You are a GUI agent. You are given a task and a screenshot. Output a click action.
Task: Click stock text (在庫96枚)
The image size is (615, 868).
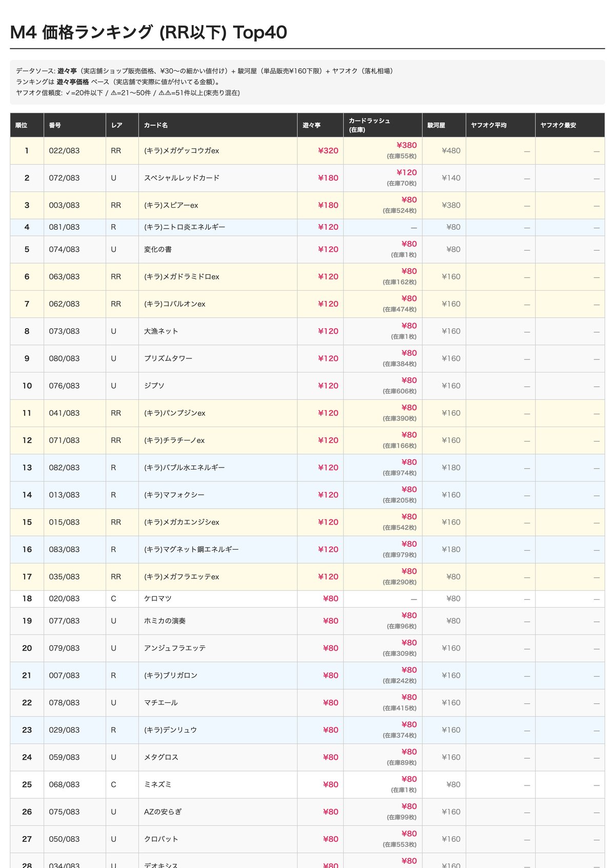(x=402, y=627)
